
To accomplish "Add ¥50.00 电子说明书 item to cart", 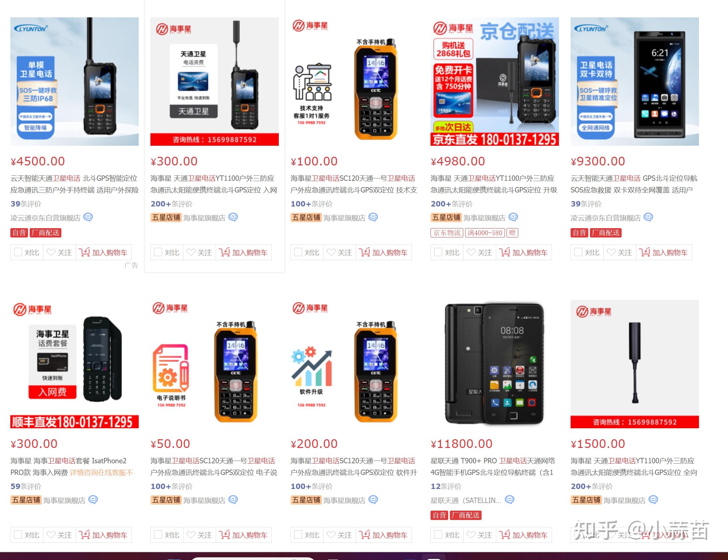I will click(243, 535).
